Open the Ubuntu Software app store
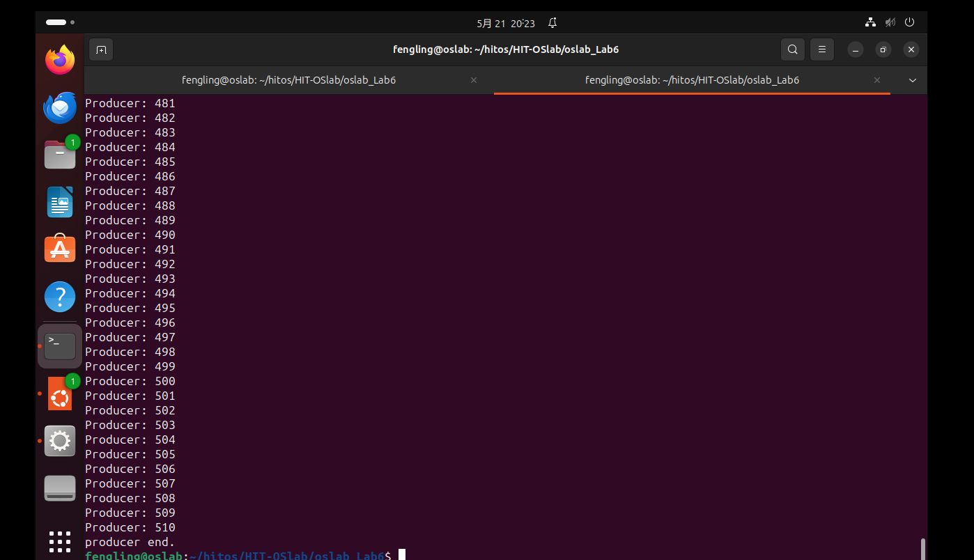 coord(60,249)
